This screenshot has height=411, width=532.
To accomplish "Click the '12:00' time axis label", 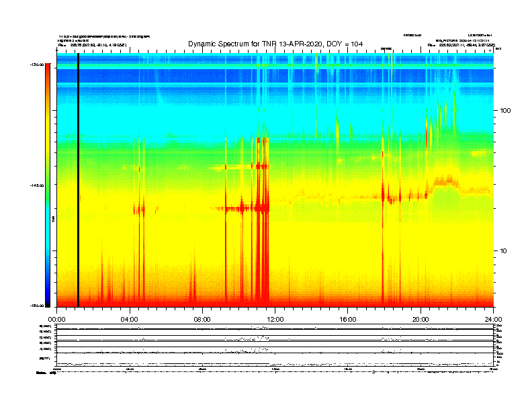I will coord(275,320).
